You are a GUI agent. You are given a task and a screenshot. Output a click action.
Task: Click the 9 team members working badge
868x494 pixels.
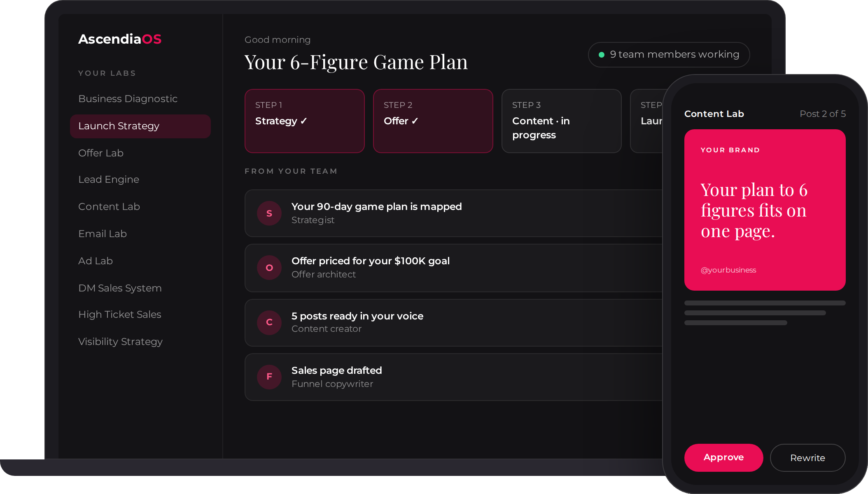tap(669, 55)
